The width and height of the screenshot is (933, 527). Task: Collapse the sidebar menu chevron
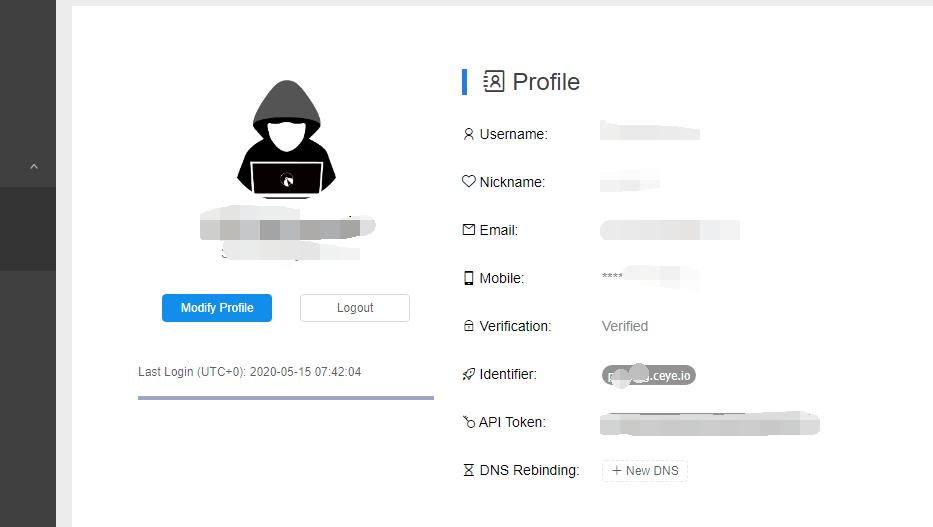pyautogui.click(x=33, y=166)
